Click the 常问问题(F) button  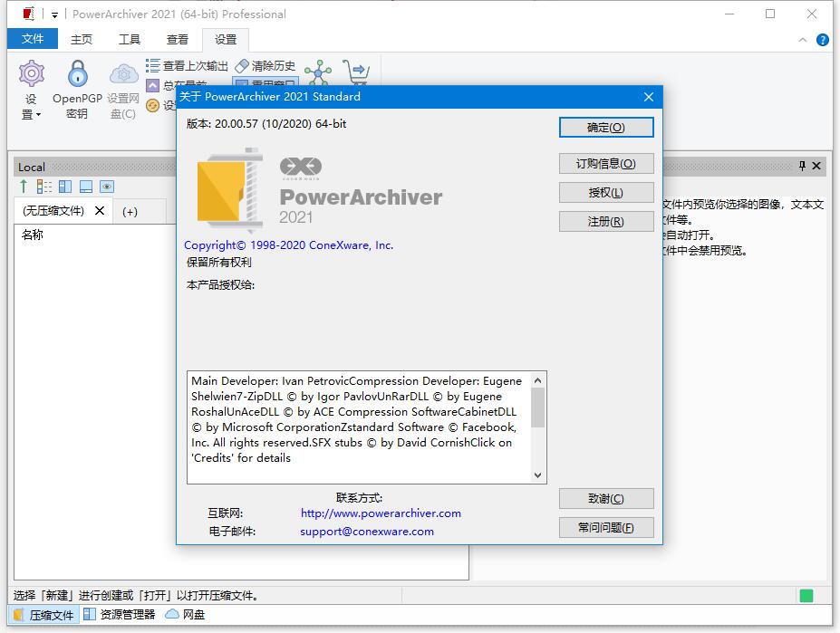(606, 527)
